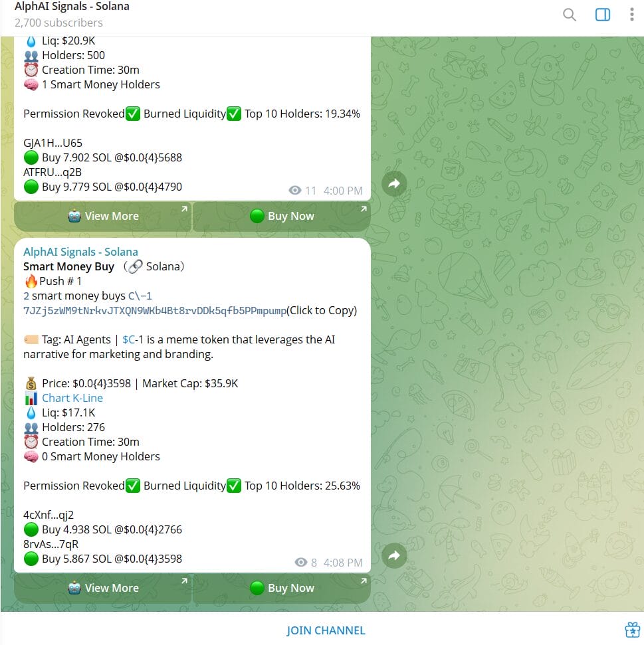This screenshot has height=645, width=644.
Task: Click the $C cashtag in the Tag line
Action: click(x=128, y=339)
